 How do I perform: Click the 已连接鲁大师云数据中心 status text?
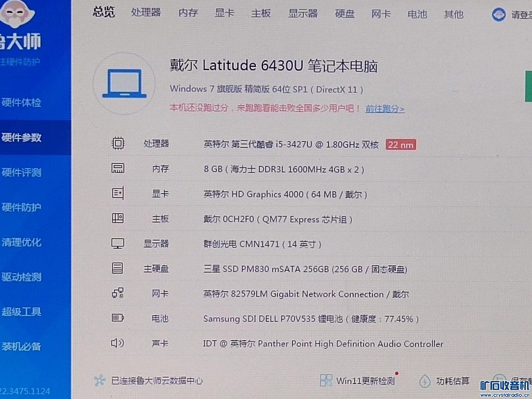tap(157, 381)
